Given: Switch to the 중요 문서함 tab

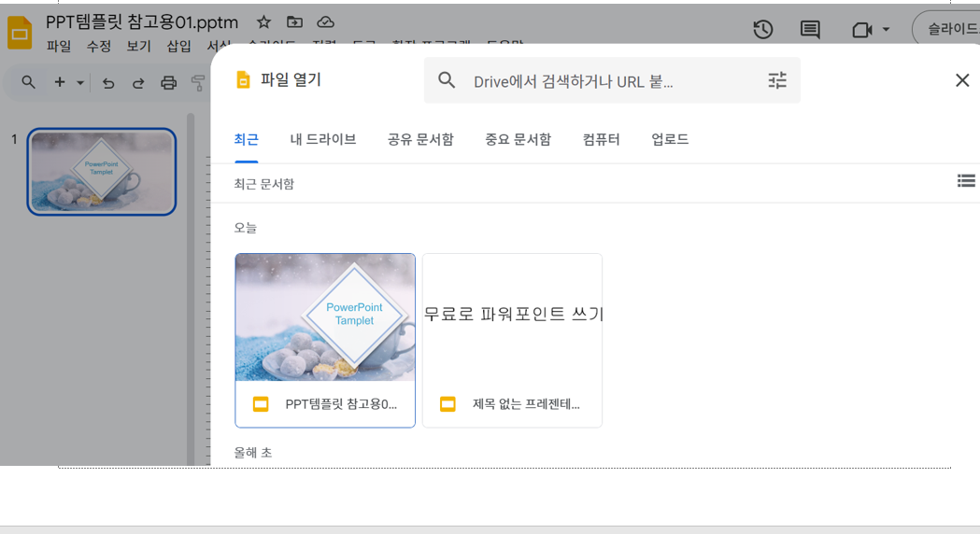Looking at the screenshot, I should coord(518,139).
